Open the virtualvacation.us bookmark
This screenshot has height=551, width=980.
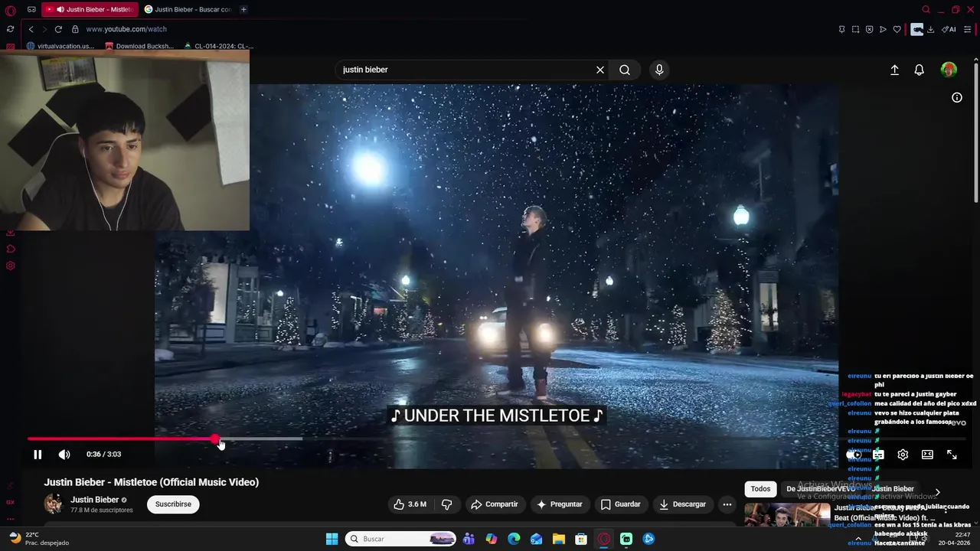pos(60,46)
